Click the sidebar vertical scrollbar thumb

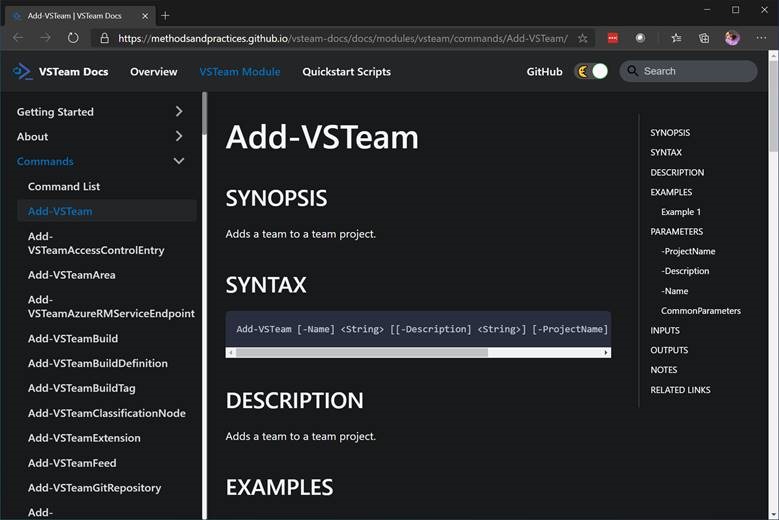click(x=204, y=113)
